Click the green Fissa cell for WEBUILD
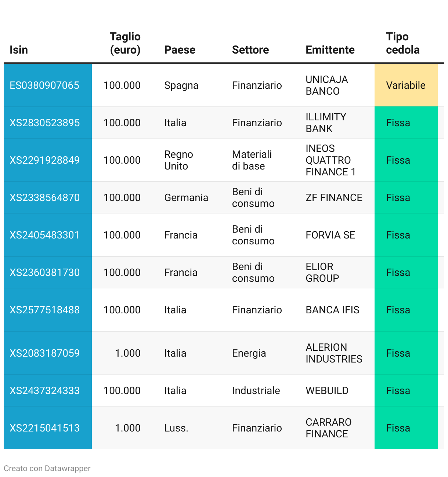Viewport: 448px width, 477px height. 398,390
